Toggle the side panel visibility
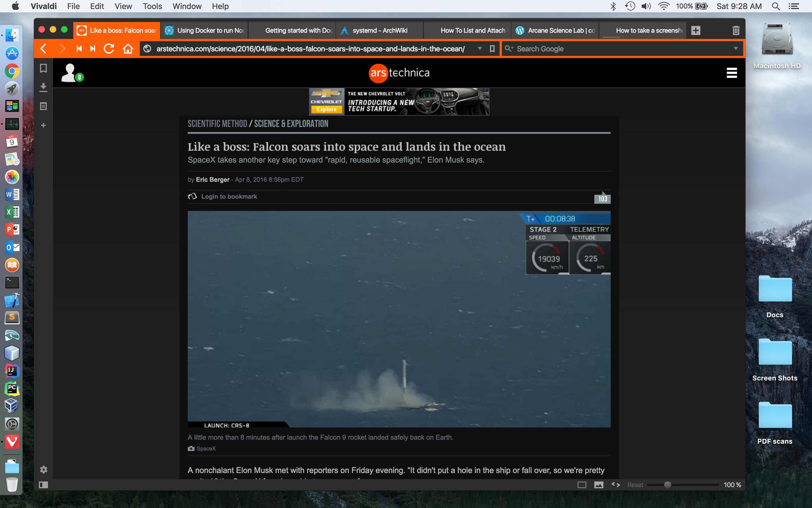812x508 pixels. [44, 485]
